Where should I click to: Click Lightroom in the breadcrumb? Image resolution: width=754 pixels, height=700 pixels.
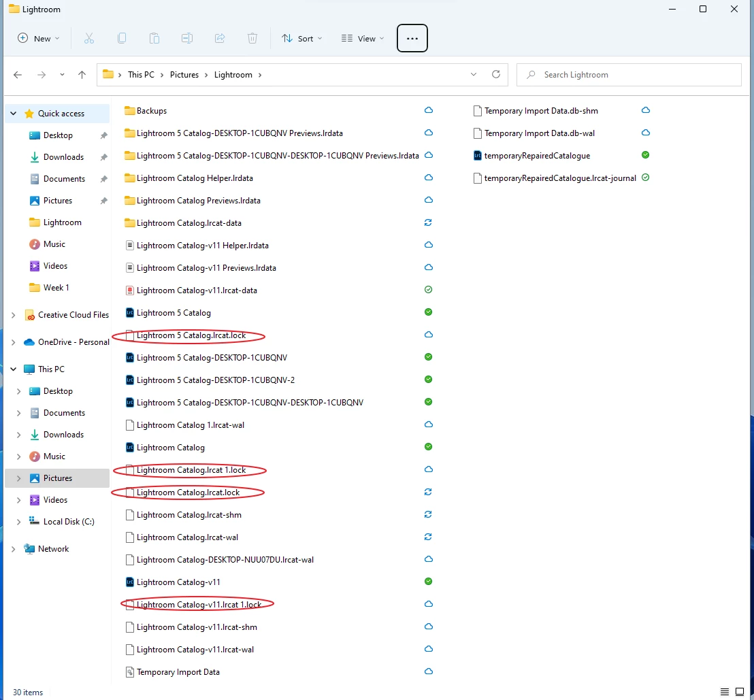pos(233,75)
